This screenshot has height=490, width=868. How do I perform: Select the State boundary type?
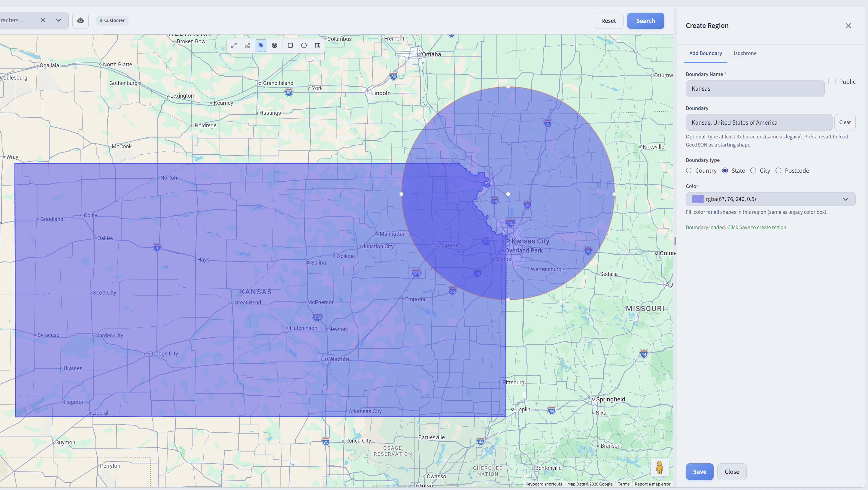[725, 171]
